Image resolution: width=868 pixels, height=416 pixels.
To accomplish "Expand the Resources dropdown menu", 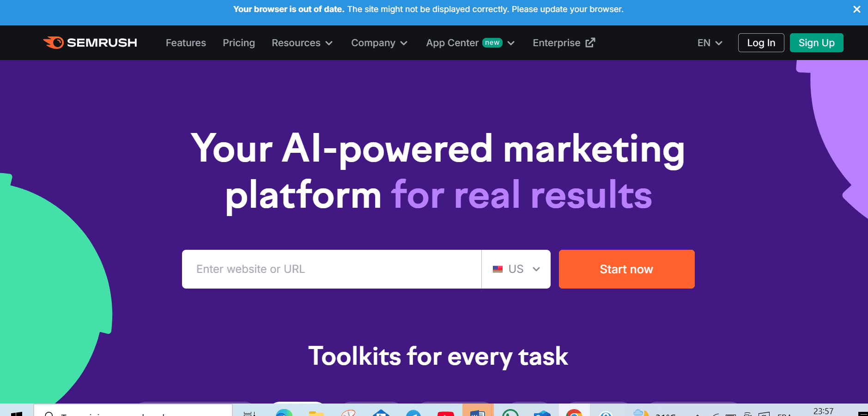I will click(302, 43).
